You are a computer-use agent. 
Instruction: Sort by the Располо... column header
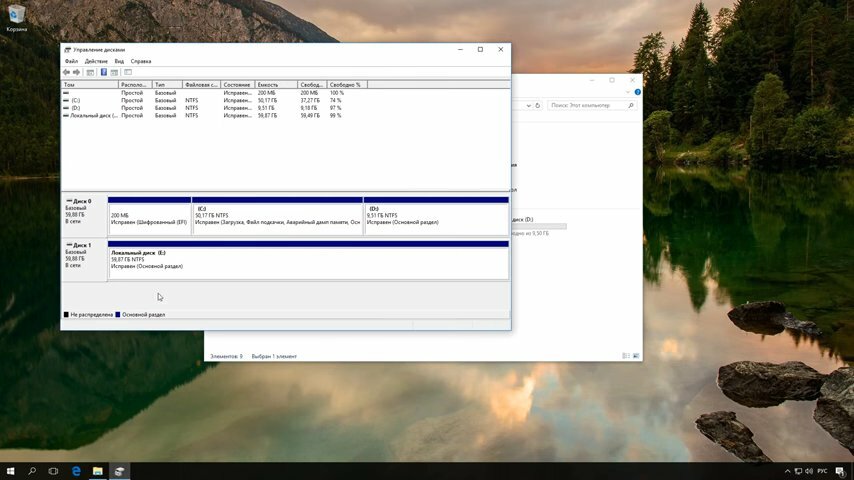click(135, 84)
